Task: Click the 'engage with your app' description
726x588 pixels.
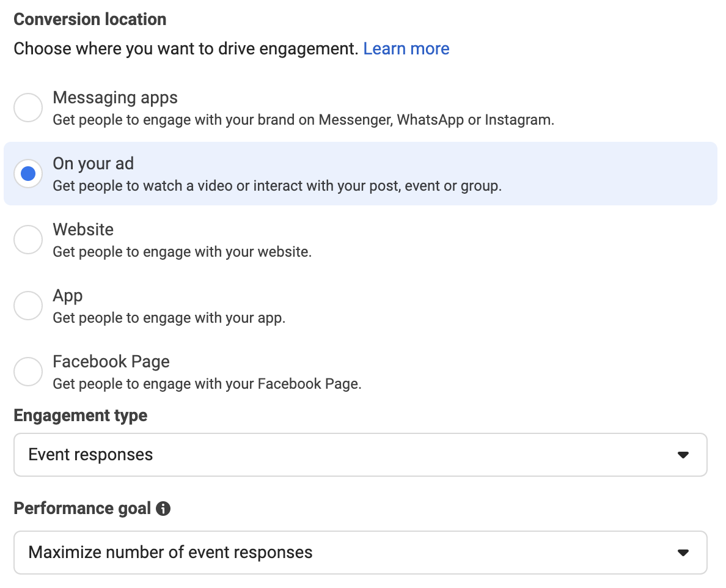Action: point(169,318)
